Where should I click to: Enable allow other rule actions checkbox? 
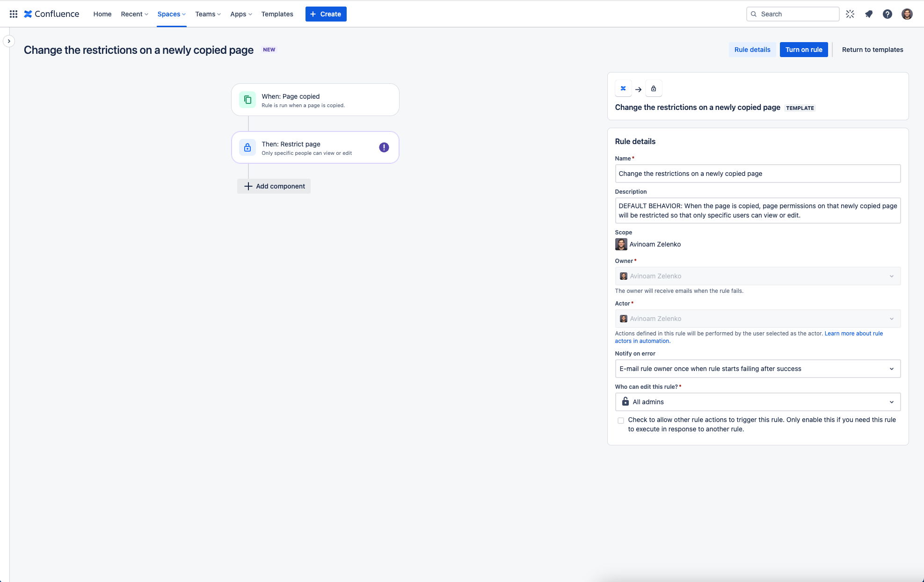(621, 421)
